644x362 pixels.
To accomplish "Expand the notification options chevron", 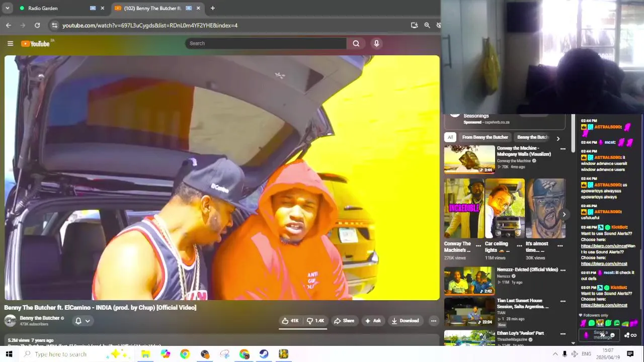I will [88, 321].
